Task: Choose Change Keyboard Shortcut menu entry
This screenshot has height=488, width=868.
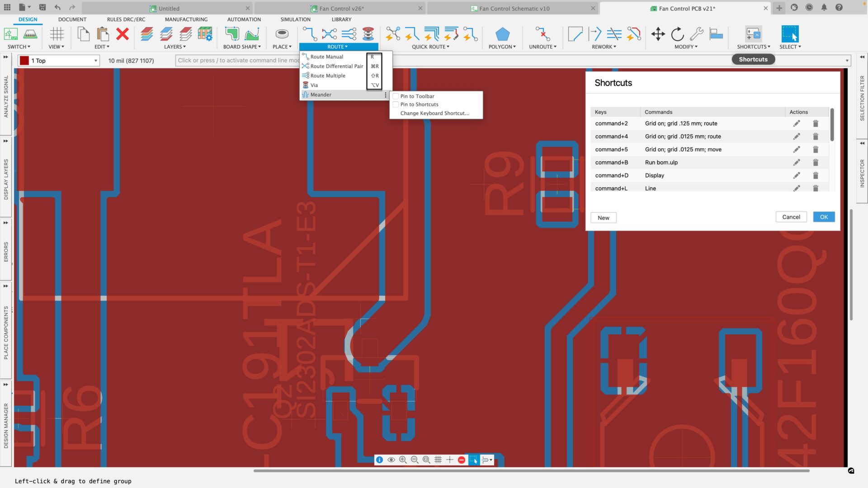Action: pyautogui.click(x=434, y=113)
